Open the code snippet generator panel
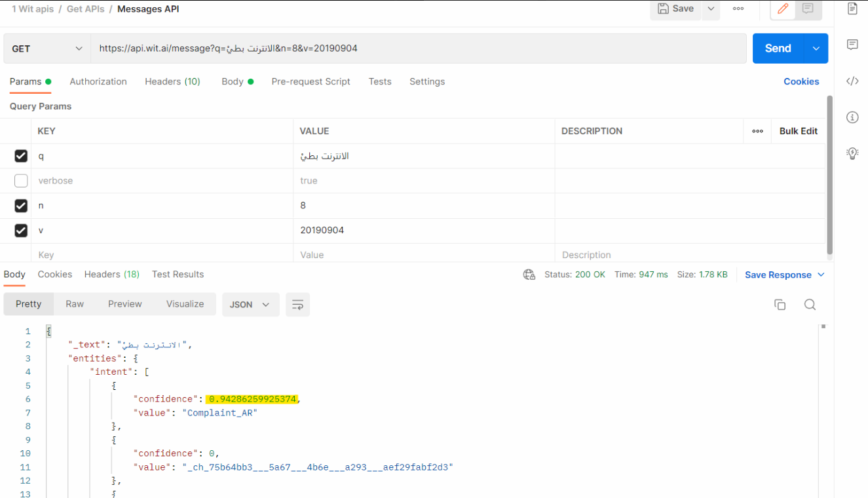 coord(852,81)
